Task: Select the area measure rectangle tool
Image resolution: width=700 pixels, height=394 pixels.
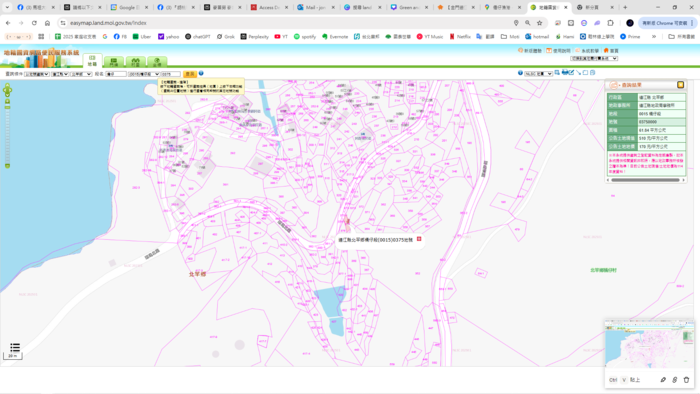Action: (585, 73)
